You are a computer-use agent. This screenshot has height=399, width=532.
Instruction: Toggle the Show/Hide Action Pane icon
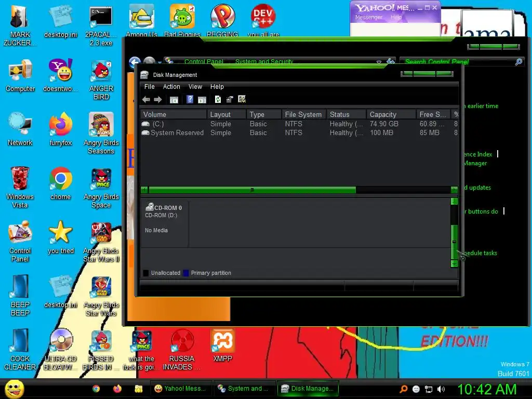(x=202, y=100)
